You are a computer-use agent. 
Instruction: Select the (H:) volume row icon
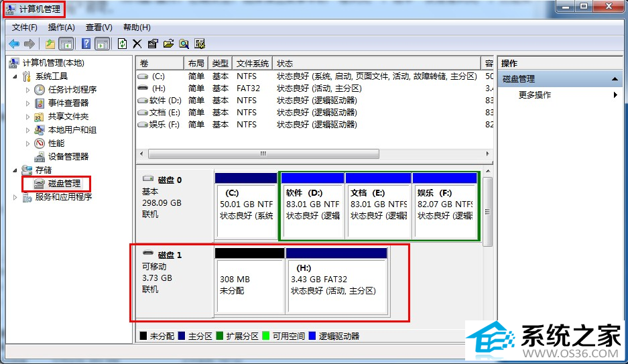point(143,88)
